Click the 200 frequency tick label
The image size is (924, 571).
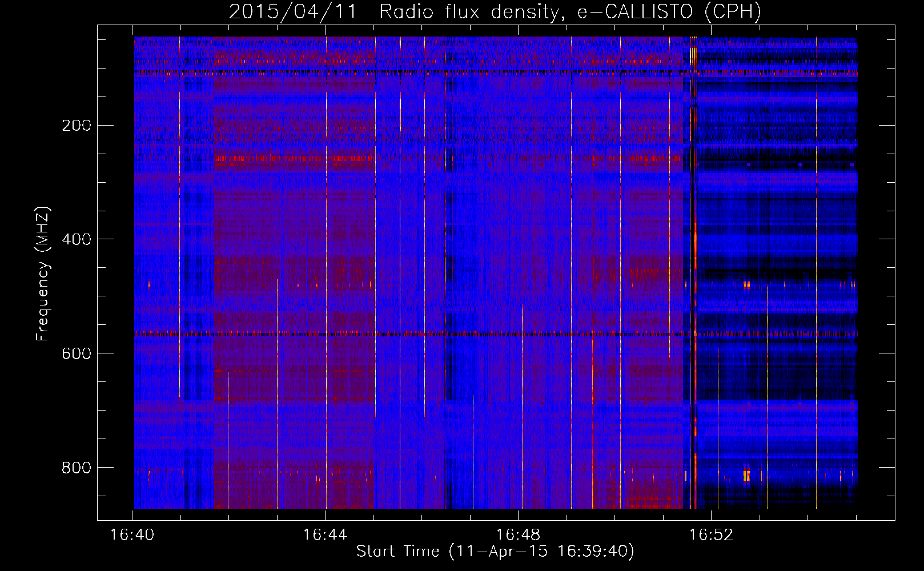point(77,126)
